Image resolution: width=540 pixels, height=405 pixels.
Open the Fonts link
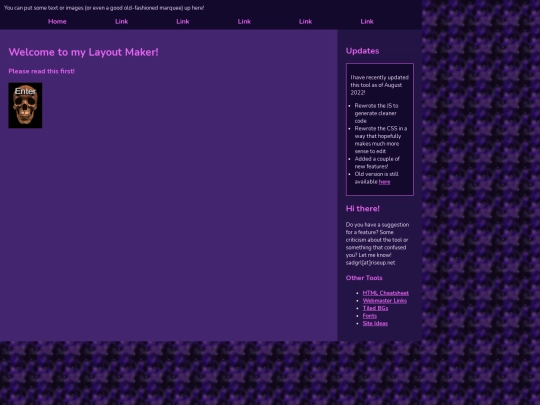click(x=370, y=316)
